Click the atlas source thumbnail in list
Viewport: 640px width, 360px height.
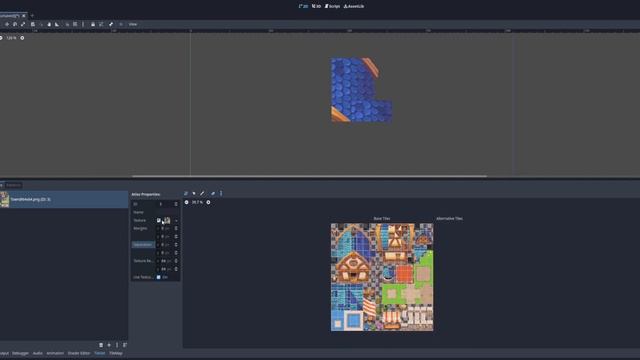click(x=4, y=200)
